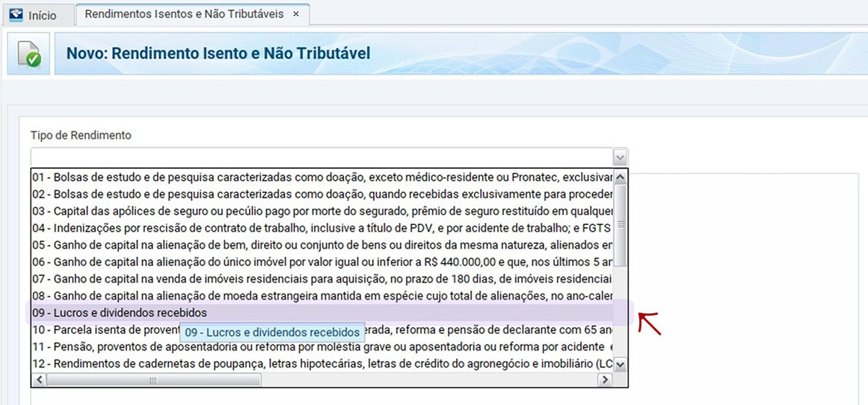Screen dimensions: 868x405
Task: Click the list's vertical scroll up arrow
Action: (620, 177)
